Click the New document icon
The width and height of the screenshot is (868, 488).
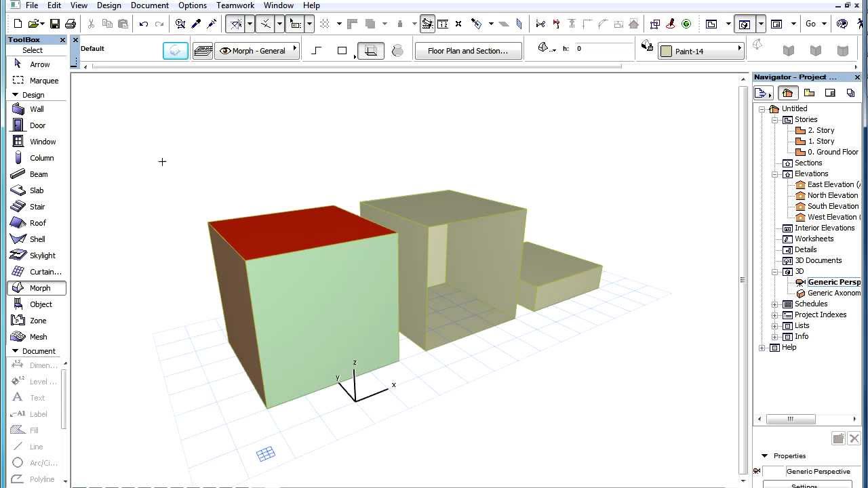(x=18, y=24)
